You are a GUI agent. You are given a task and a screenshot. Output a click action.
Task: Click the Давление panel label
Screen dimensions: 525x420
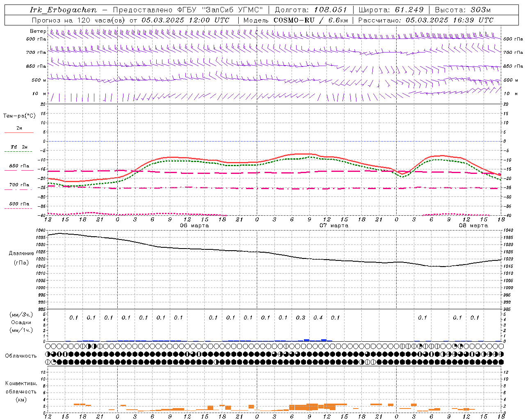click(21, 253)
